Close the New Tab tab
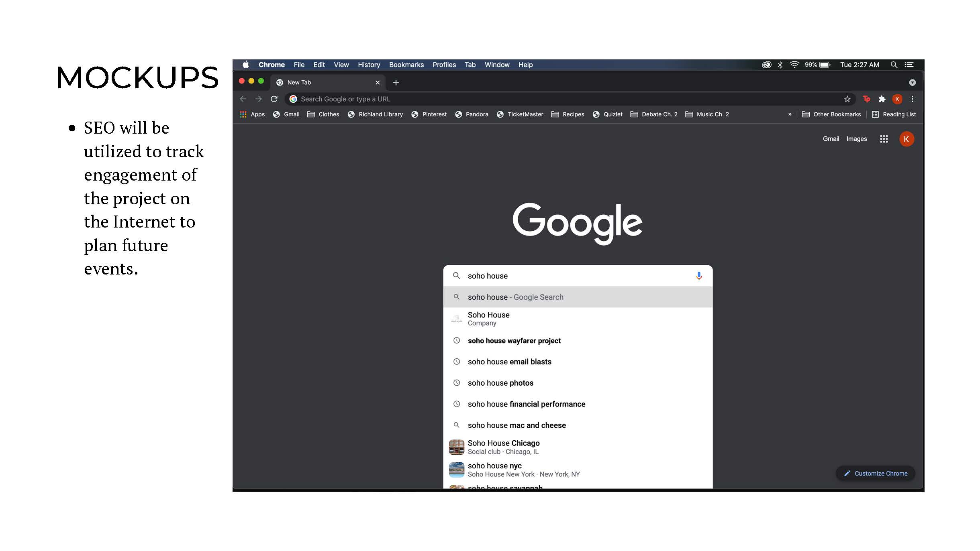 coord(378,82)
